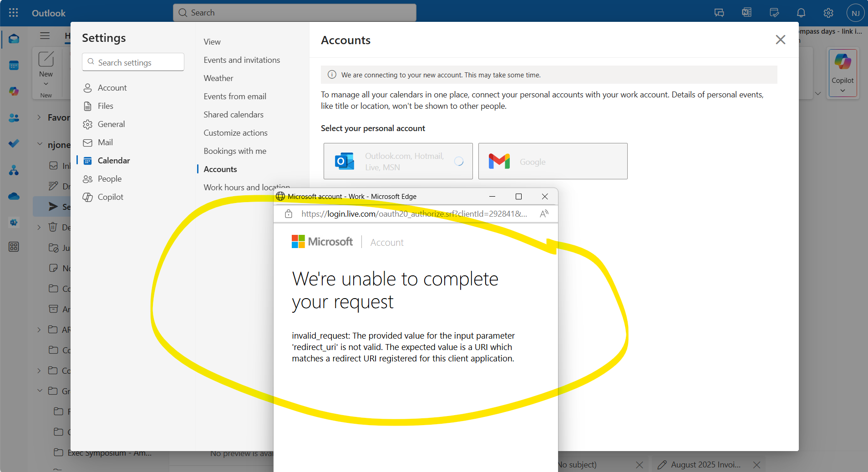Toggle the hamburger navigation pane button
The width and height of the screenshot is (868, 472).
tap(45, 36)
